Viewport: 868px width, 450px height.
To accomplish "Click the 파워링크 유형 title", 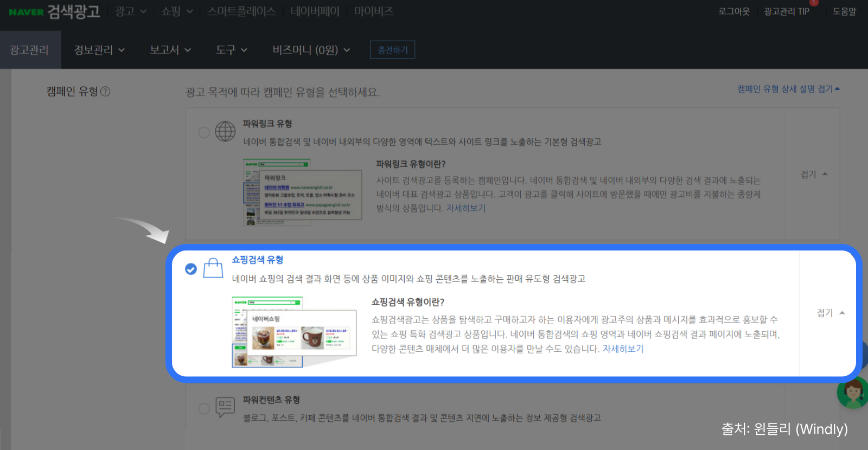I will click(267, 124).
